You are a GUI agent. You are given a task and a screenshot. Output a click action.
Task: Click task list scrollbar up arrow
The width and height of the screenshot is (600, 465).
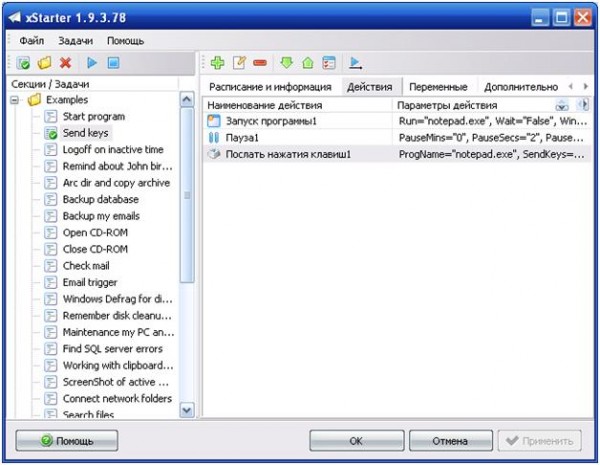pos(187,100)
